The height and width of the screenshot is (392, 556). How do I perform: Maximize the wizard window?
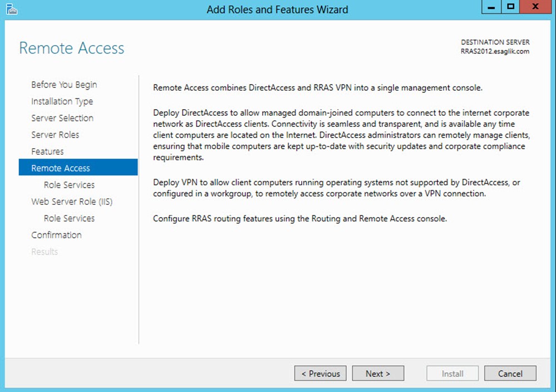(x=510, y=7)
